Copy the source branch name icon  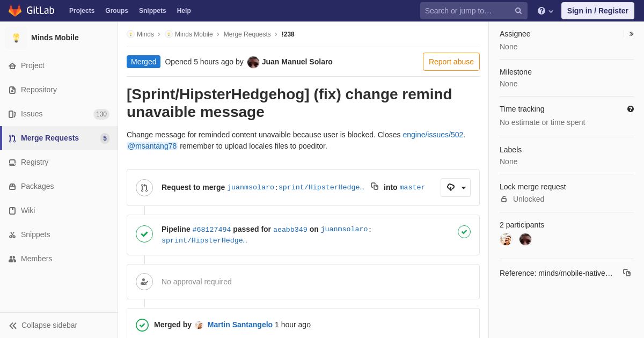(375, 186)
